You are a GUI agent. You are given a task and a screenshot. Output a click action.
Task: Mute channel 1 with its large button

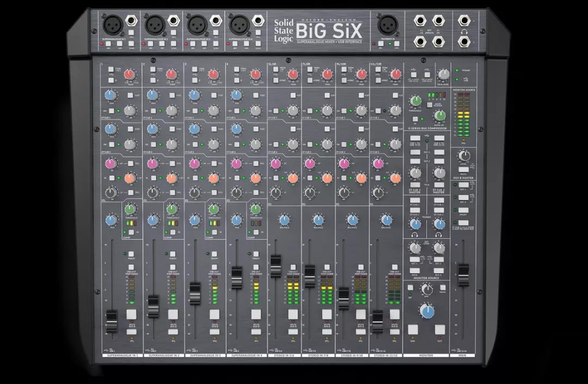coord(131,314)
